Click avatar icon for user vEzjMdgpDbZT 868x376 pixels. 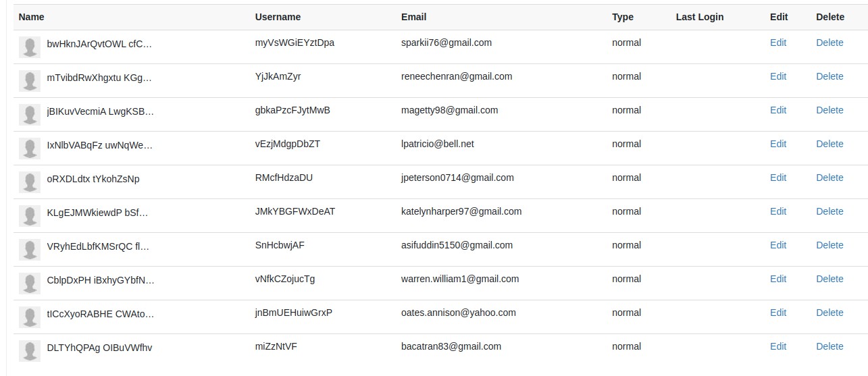[x=30, y=148]
